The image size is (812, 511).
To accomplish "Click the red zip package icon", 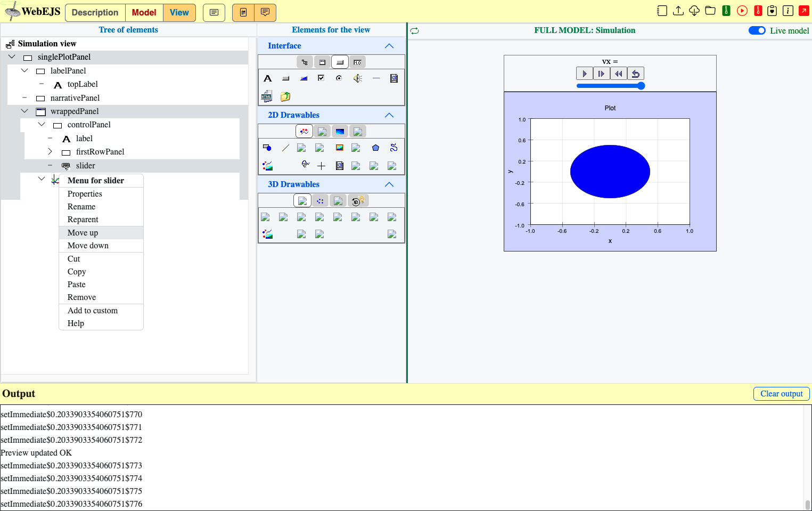I will pos(758,11).
